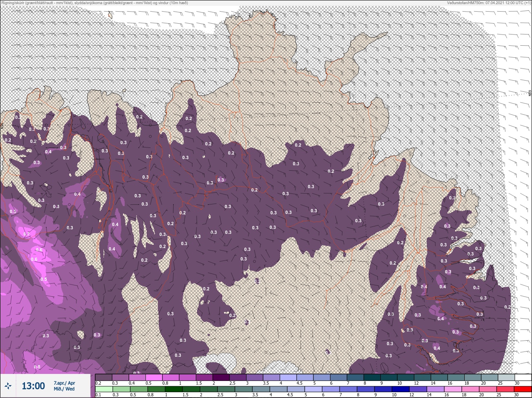
Task: Click the '7.apr./ Apr' date label
Action: tap(64, 383)
